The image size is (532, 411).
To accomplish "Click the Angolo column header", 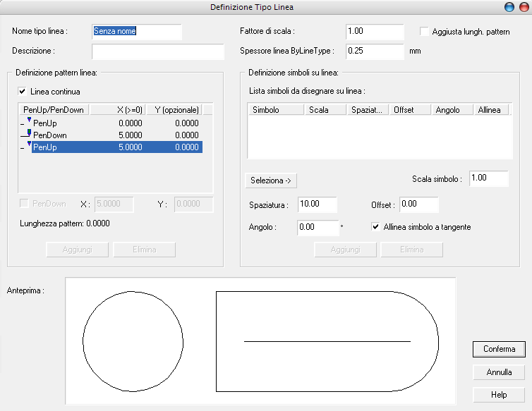I will (x=452, y=110).
